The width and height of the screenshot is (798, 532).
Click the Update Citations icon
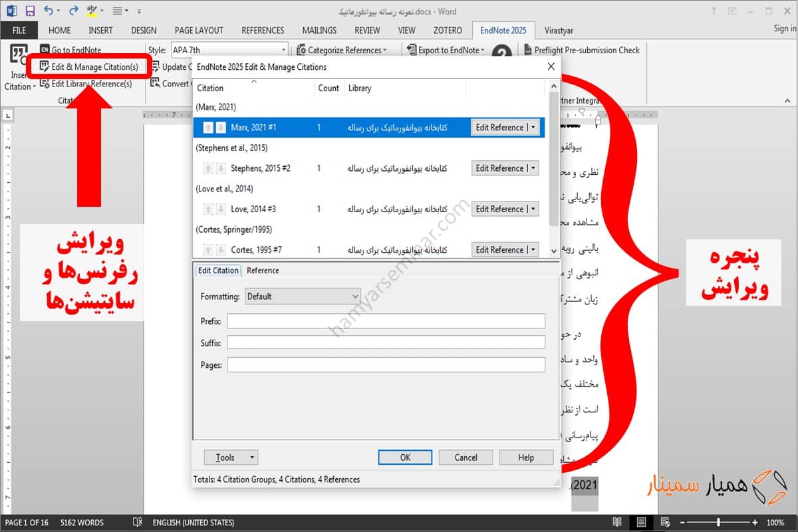[x=155, y=66]
